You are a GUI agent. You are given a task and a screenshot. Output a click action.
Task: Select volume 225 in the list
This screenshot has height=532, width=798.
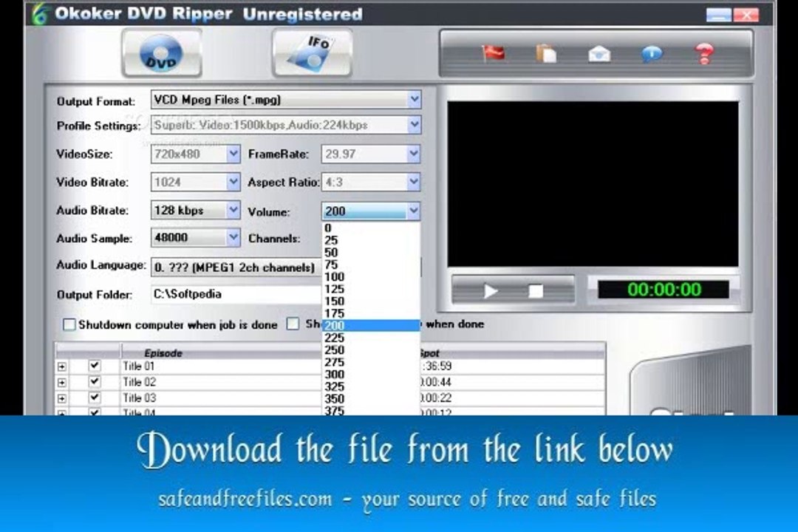pos(371,338)
